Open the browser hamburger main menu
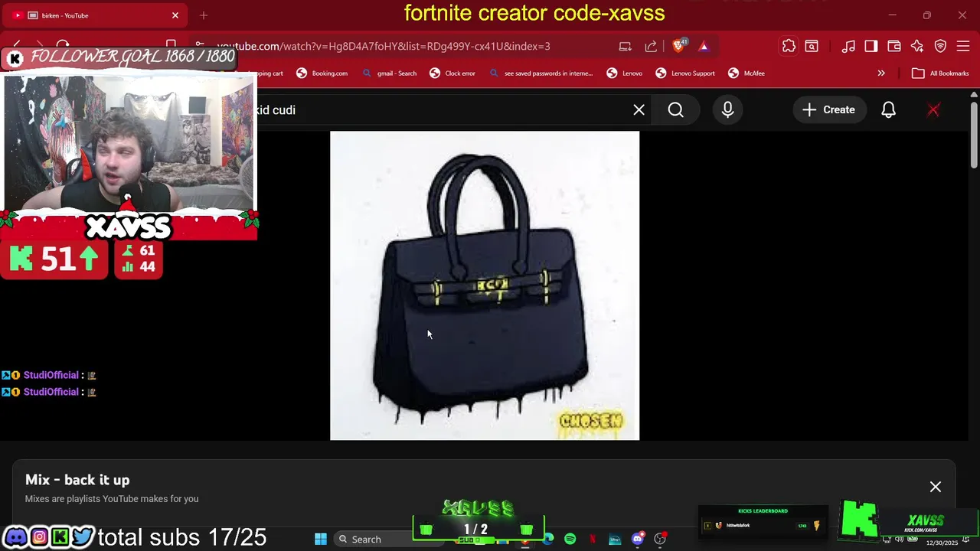 pos(963,46)
